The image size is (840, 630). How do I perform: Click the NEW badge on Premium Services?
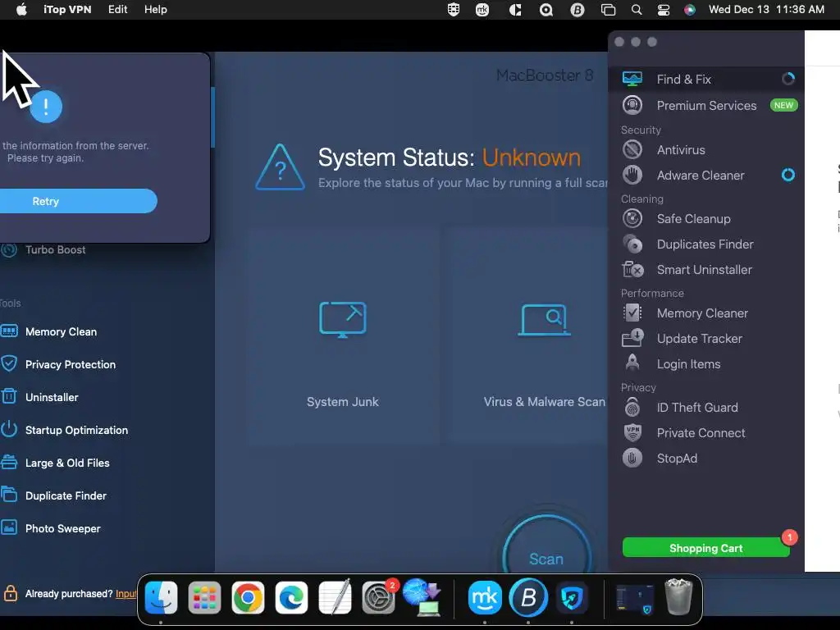[x=783, y=106]
